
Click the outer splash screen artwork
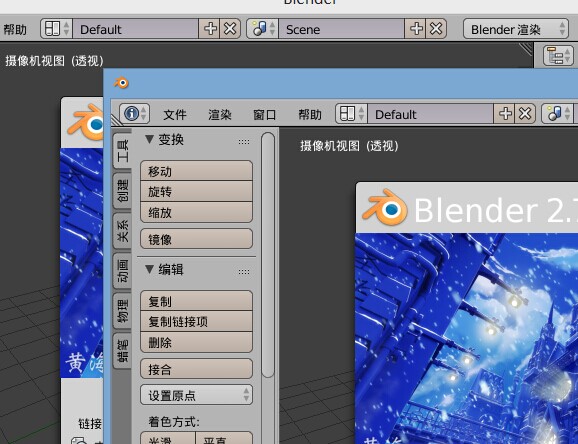(82, 263)
